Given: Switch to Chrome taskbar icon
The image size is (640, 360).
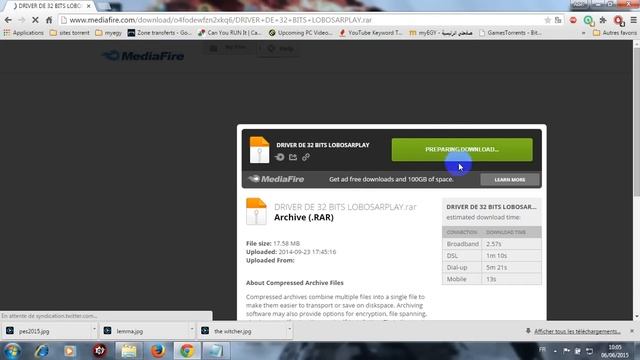Looking at the screenshot, I should pyautogui.click(x=187, y=351).
